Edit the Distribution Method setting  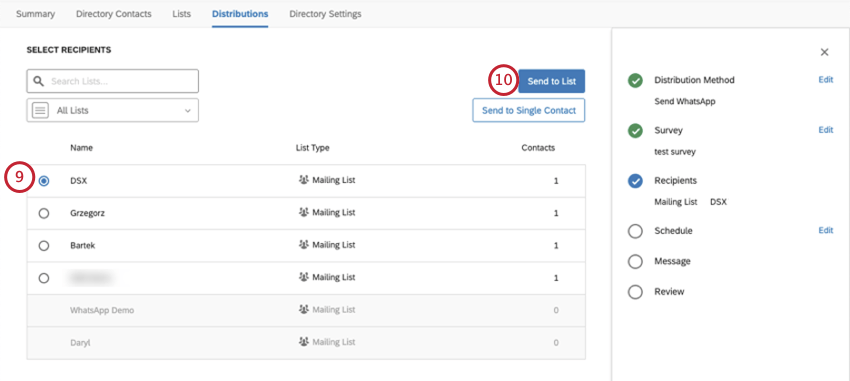click(826, 80)
